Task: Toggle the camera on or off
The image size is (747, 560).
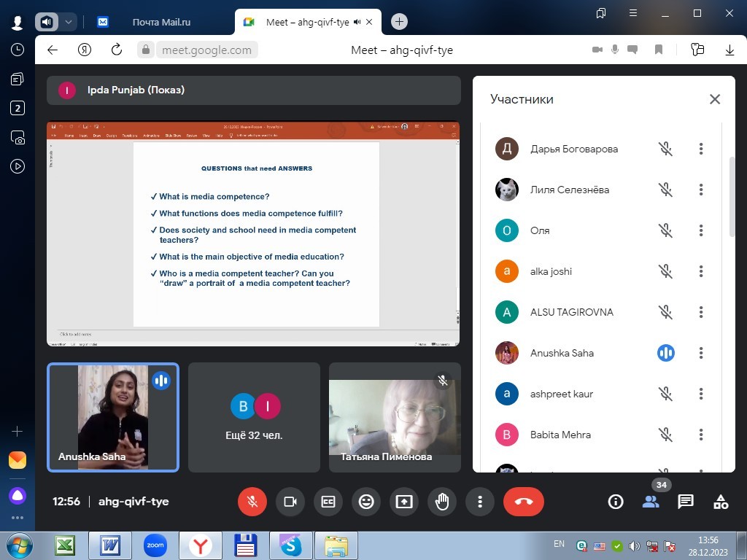Action: (x=290, y=502)
